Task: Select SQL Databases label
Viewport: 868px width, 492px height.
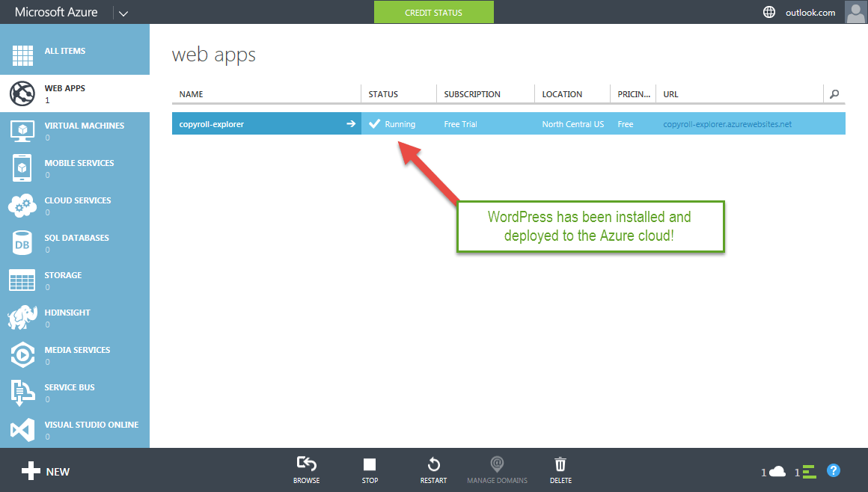Action: point(76,238)
